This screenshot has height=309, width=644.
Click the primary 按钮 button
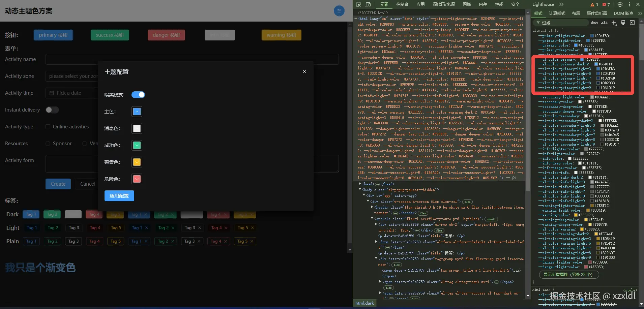[53, 35]
